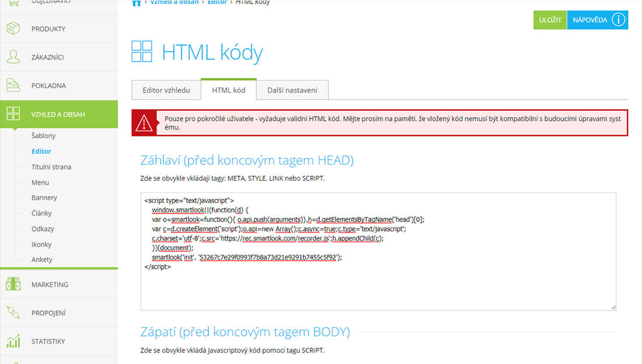Open the Odkazy submenu item
Viewport: 642px width, 364px height.
point(43,229)
